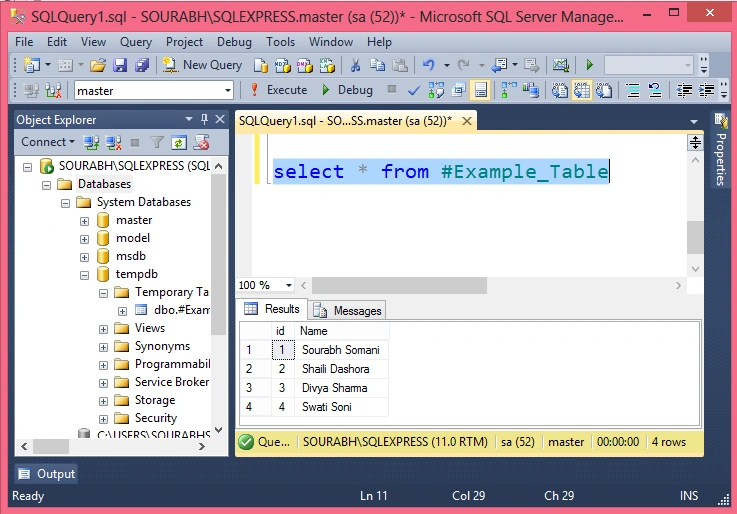Save the query with the floppy disk icon

(120, 65)
